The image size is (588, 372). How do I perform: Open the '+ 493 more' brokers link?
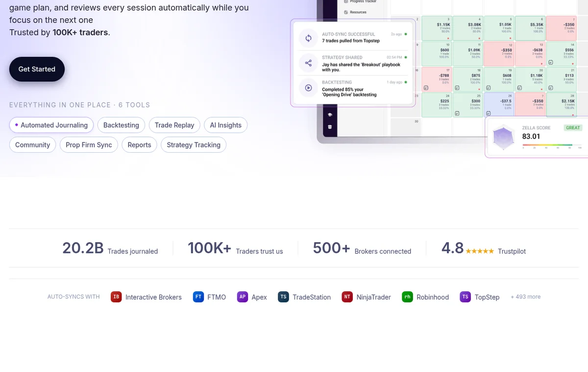(x=526, y=297)
